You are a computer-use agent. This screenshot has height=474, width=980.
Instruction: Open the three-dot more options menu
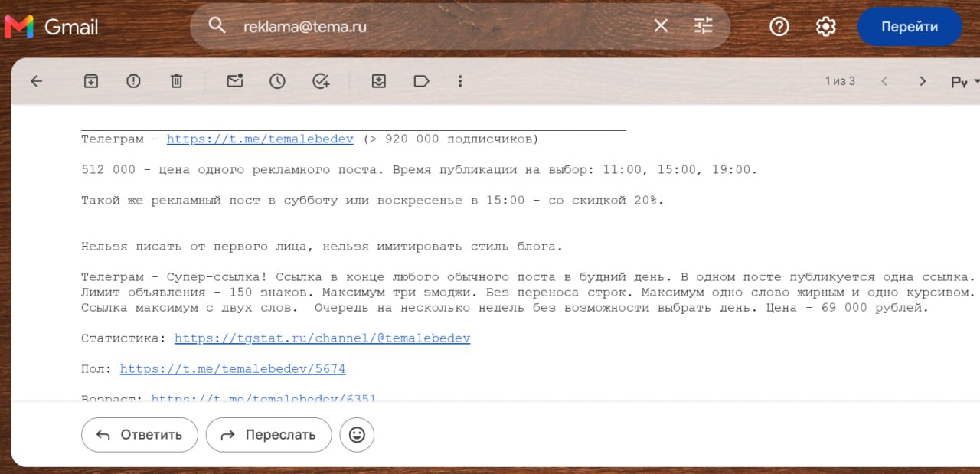tap(460, 81)
